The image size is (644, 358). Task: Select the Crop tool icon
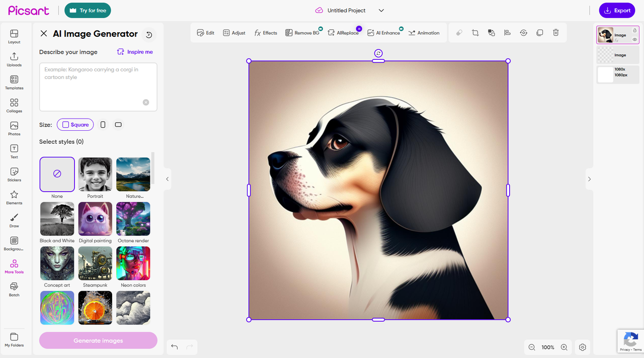[475, 33]
